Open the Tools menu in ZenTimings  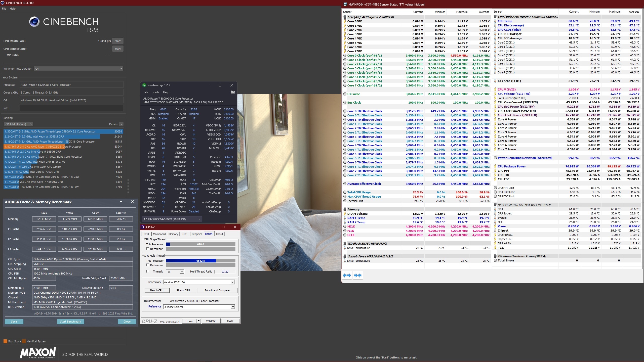[x=155, y=92]
